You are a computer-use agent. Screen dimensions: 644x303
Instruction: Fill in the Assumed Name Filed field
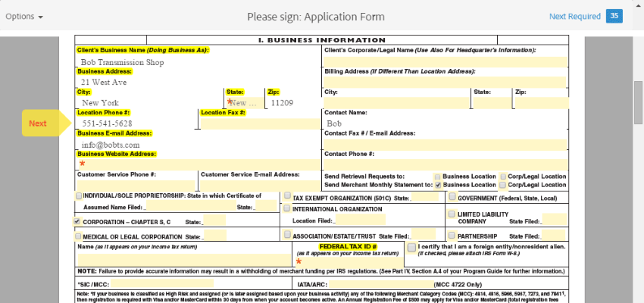point(191,206)
